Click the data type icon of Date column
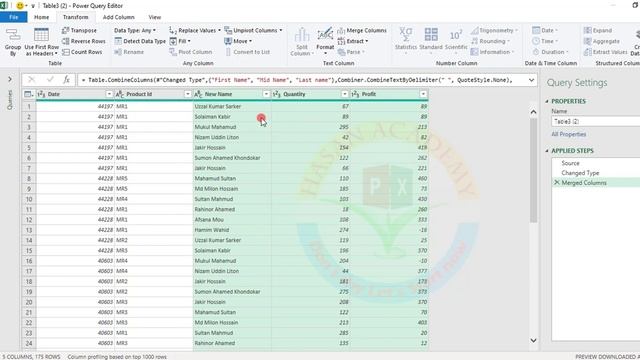This screenshot has height=360, width=640. click(41, 94)
